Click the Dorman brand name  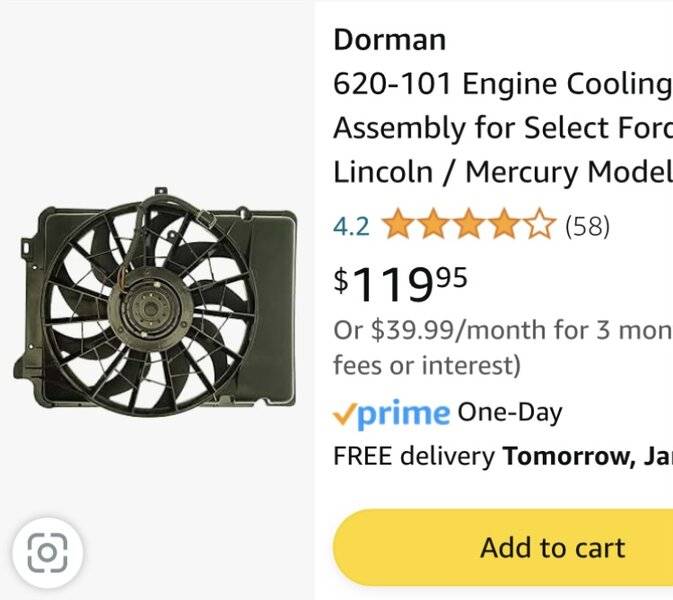[389, 39]
